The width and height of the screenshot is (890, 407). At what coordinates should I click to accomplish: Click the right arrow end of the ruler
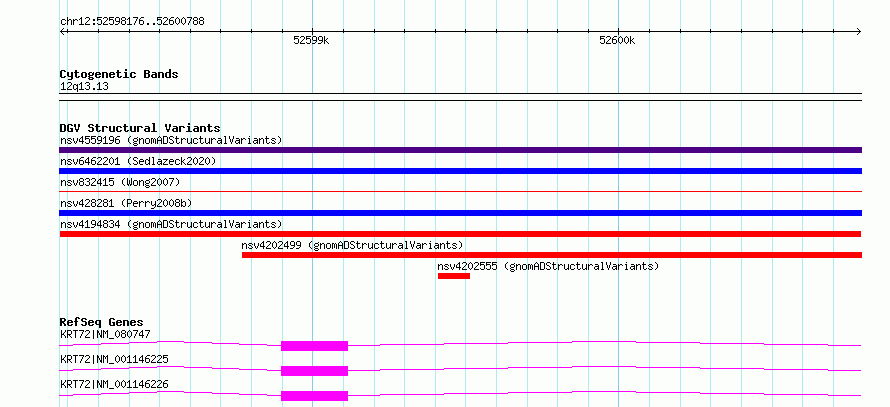859,31
